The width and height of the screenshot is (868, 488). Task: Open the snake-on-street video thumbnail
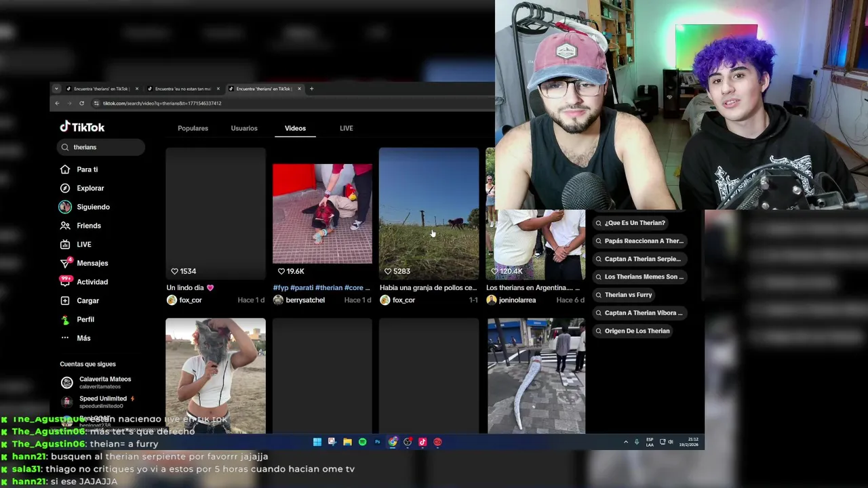[x=536, y=375]
